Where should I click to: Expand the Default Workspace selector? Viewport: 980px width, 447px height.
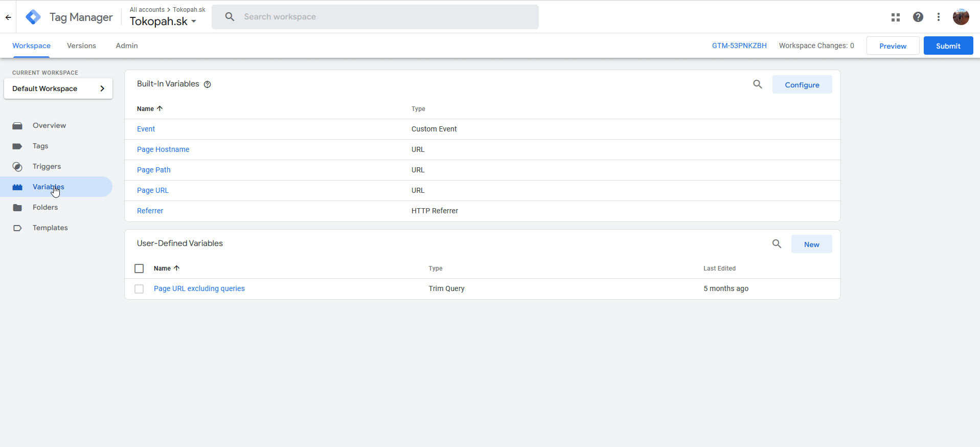[x=58, y=88]
